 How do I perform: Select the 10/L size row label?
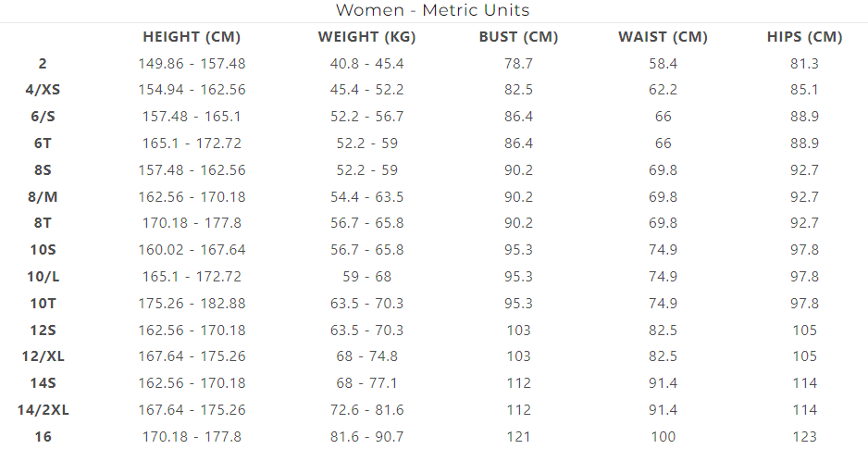click(43, 276)
